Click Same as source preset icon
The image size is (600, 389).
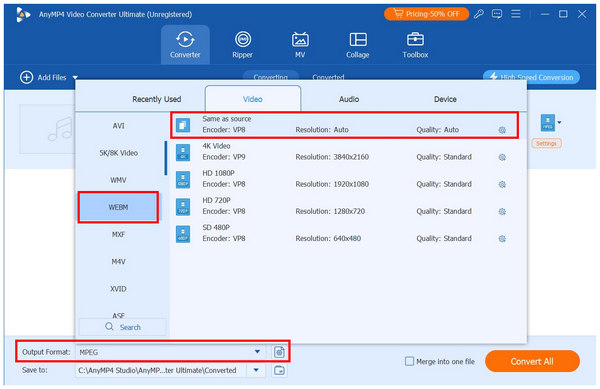[183, 125]
